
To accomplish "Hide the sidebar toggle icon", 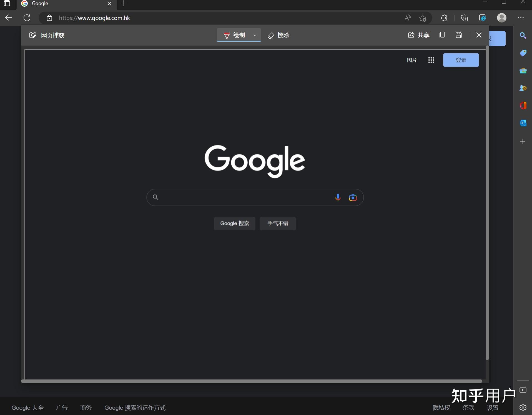I will [523, 390].
